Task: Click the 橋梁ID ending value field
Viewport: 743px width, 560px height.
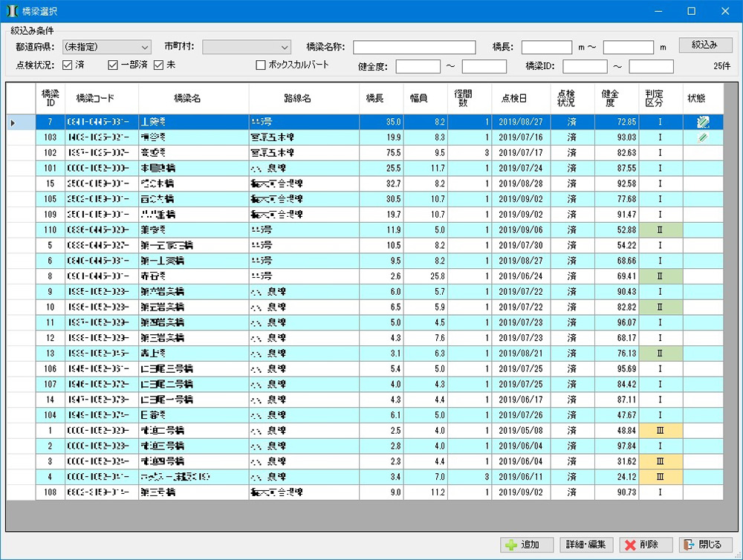Action: coord(651,66)
